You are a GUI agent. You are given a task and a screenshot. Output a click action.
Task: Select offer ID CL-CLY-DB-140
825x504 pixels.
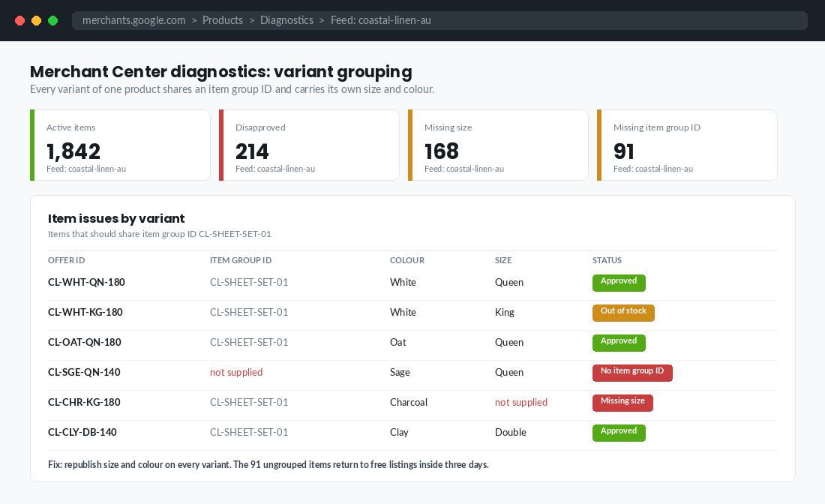(x=82, y=433)
